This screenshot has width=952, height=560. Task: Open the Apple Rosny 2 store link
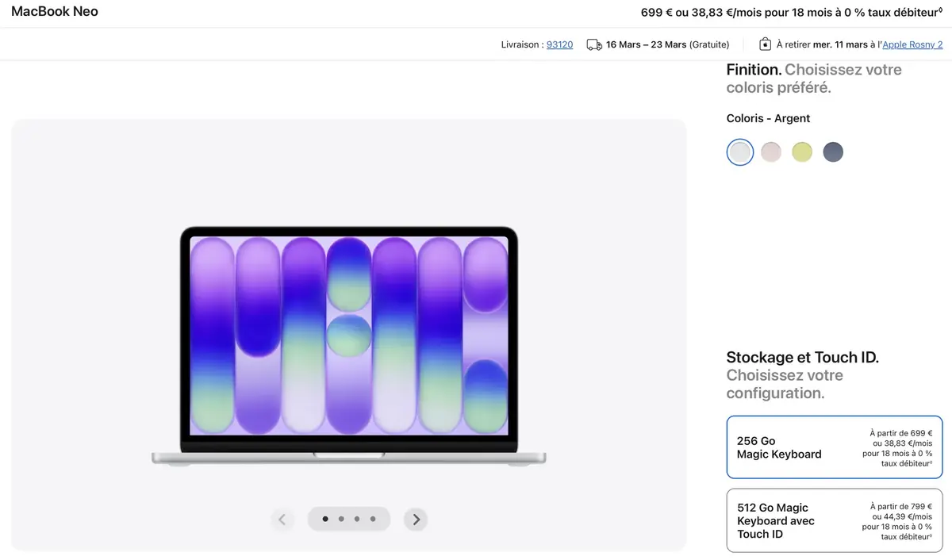912,44
